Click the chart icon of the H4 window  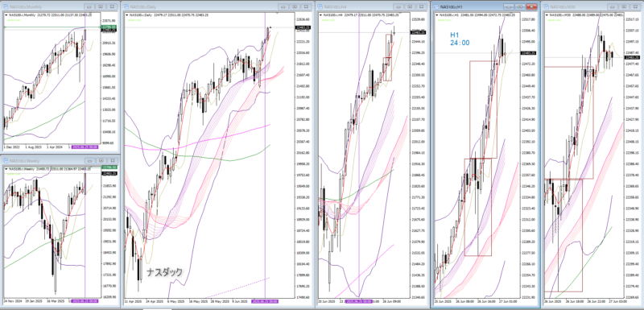320,7
